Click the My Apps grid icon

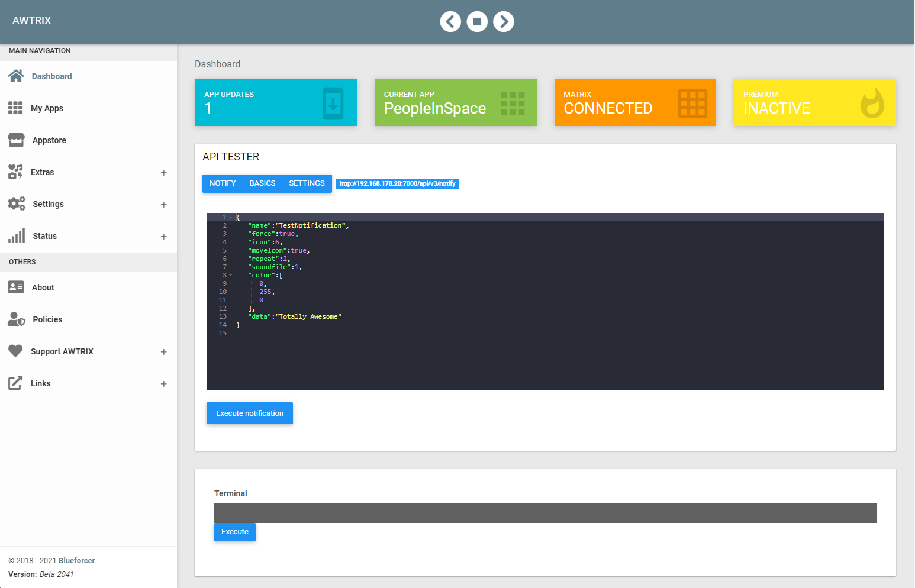point(15,108)
